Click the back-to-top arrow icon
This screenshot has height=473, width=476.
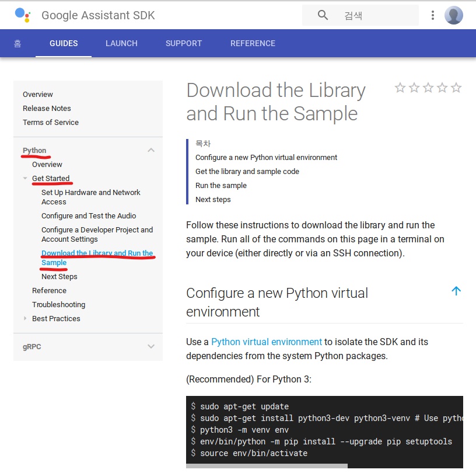coord(456,291)
